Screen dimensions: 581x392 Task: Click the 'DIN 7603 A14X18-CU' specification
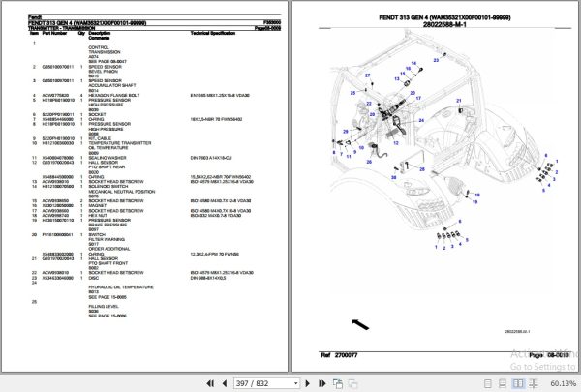point(211,158)
